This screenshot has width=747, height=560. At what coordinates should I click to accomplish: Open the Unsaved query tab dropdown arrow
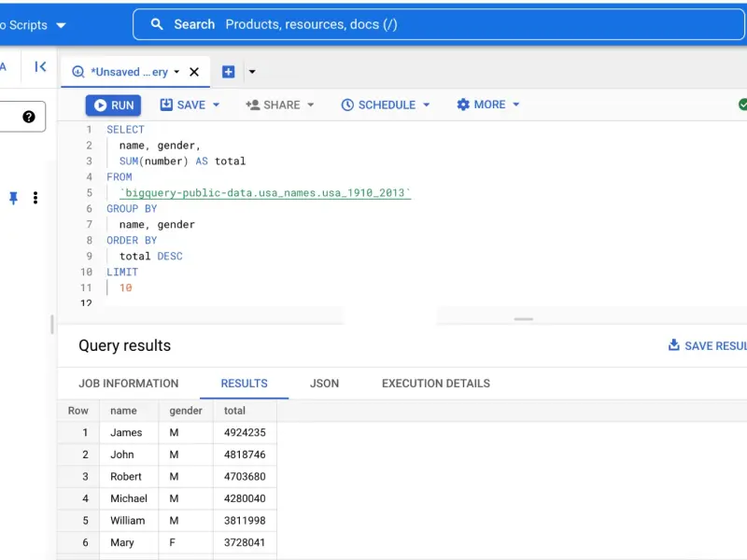pos(176,72)
